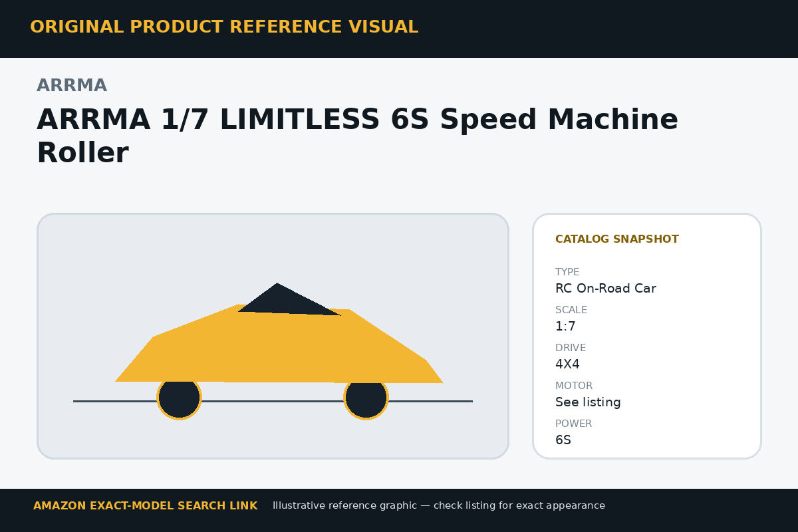Viewport: 798px width, 532px height.
Task: Select the '1:7' scale value
Action: [x=565, y=327]
